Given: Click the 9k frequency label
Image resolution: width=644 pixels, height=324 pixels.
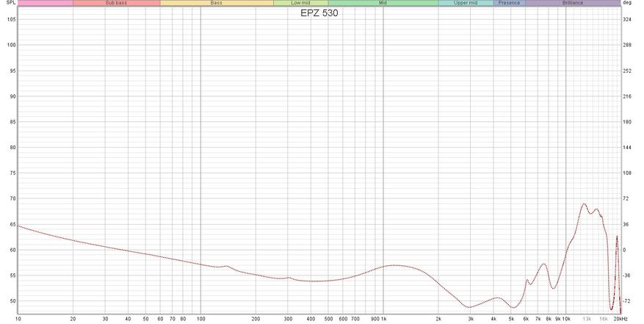Looking at the screenshot, I should [x=558, y=319].
